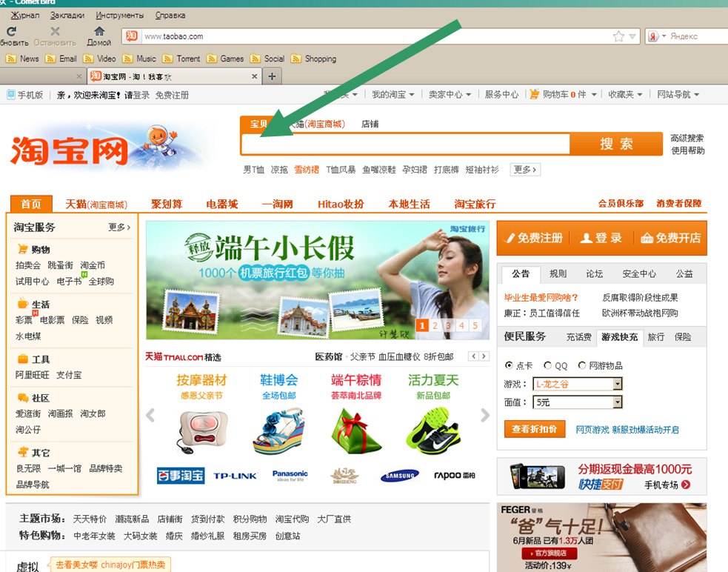
Task: Click the Stop loading X icon
Action: coord(56,31)
